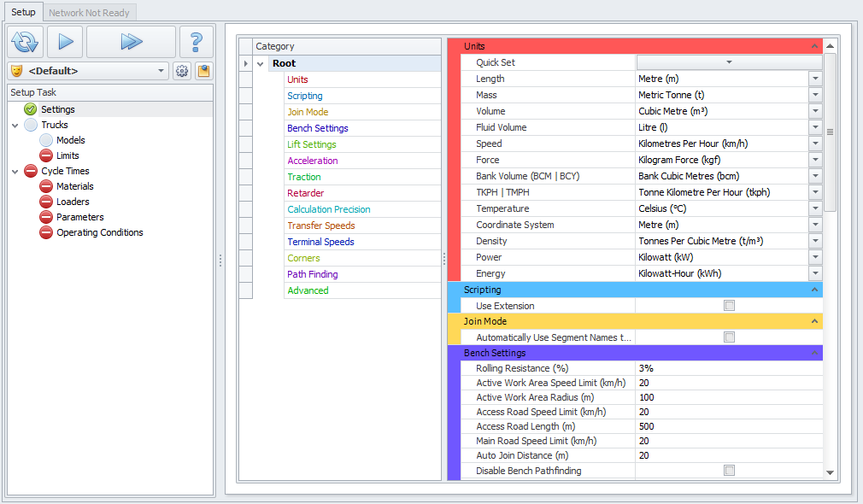Select the Setup tab
The width and height of the screenshot is (863, 504).
pyautogui.click(x=23, y=13)
